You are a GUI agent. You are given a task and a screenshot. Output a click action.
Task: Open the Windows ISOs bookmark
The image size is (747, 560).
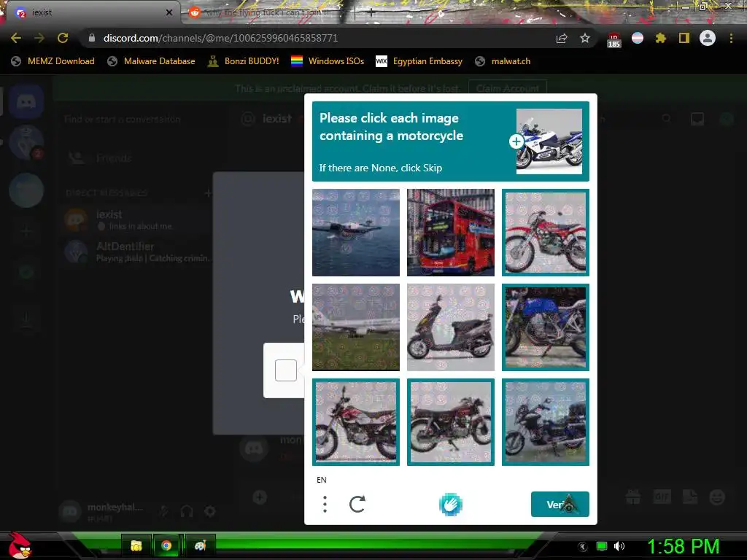click(328, 61)
